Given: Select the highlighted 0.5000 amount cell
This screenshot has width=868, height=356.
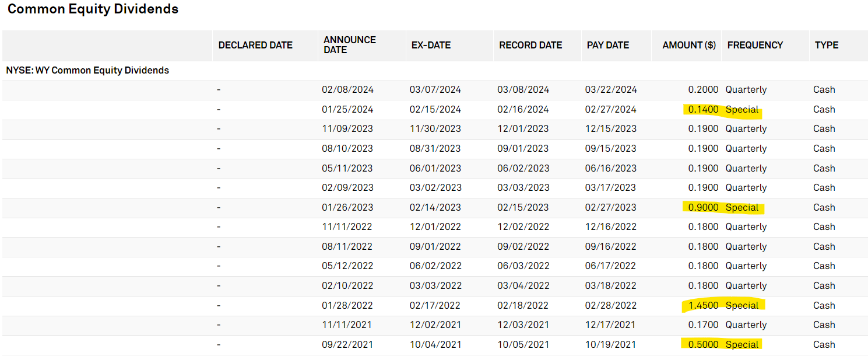Looking at the screenshot, I should (x=703, y=344).
